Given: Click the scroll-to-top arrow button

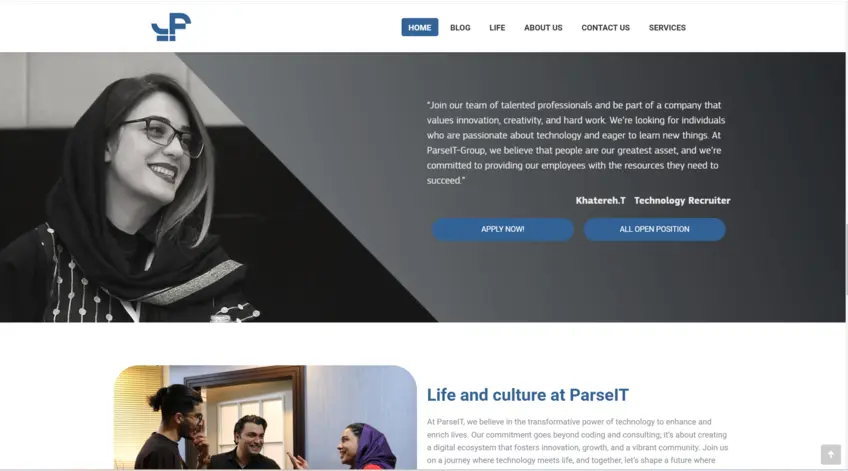Looking at the screenshot, I should [x=831, y=454].
